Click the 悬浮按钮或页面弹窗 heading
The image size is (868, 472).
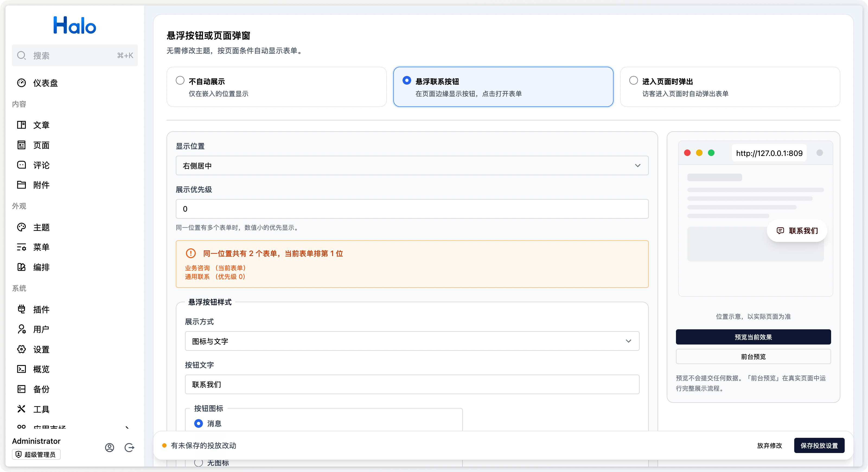[x=208, y=36]
